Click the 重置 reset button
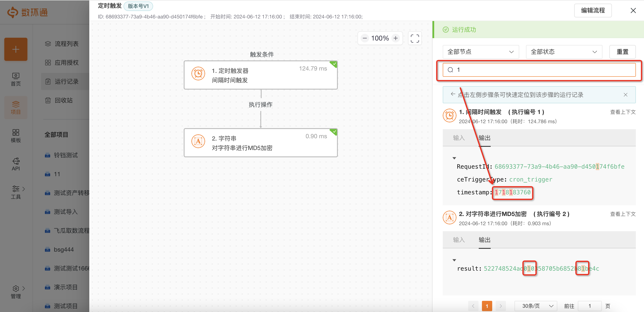The width and height of the screenshot is (644, 312). pyautogui.click(x=622, y=52)
